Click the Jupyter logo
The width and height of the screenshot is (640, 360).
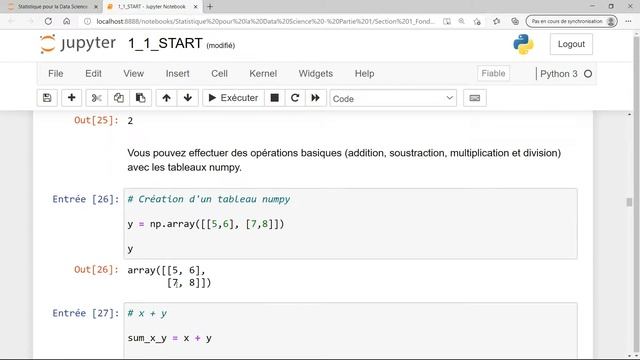click(x=78, y=44)
